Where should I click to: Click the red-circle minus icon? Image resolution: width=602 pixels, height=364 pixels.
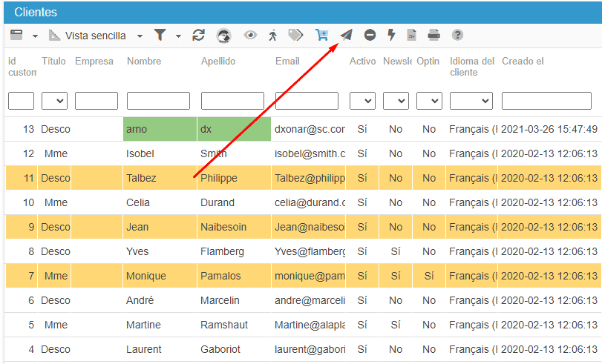(370, 36)
